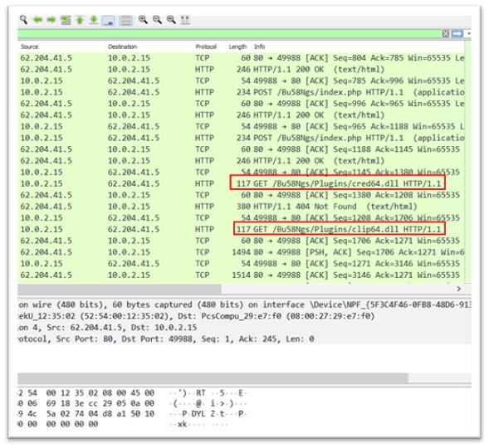489x448 pixels.
Task: Open the filter history dropdown arrow
Action: (x=468, y=33)
